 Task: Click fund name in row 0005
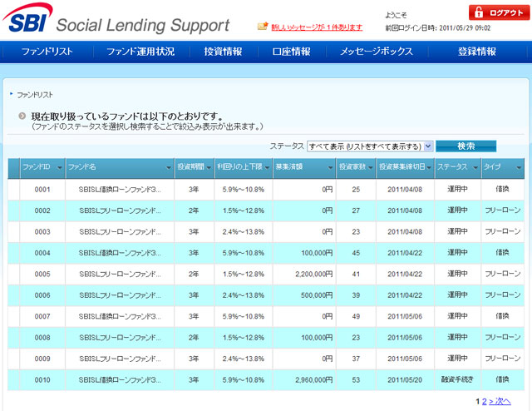pos(120,274)
